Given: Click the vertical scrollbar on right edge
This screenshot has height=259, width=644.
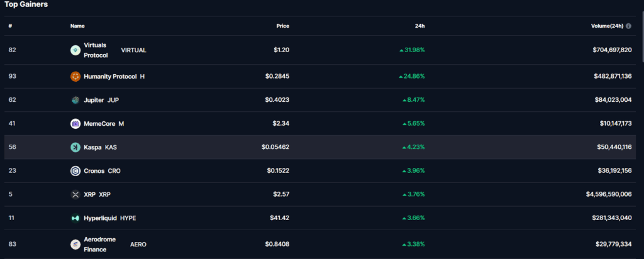Looking at the screenshot, I should [641, 38].
